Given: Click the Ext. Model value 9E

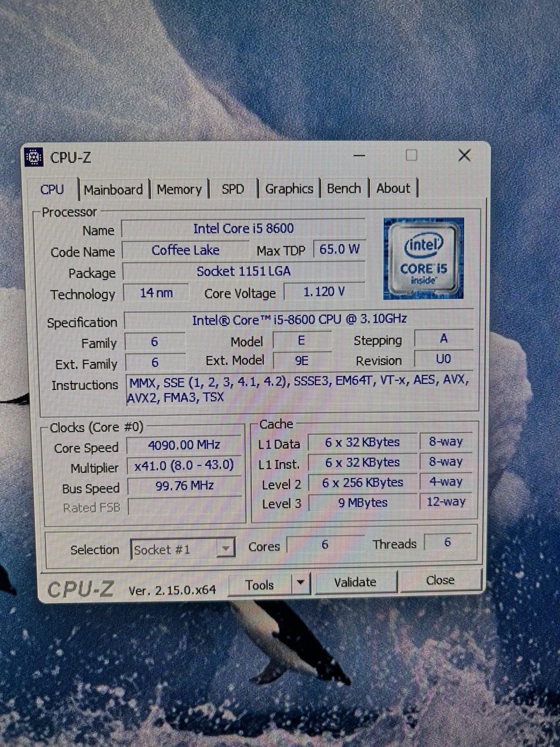Looking at the screenshot, I should (302, 361).
